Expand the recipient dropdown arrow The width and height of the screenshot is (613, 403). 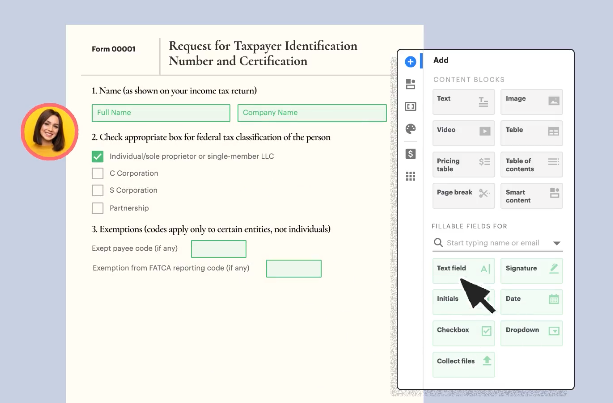pyautogui.click(x=557, y=243)
